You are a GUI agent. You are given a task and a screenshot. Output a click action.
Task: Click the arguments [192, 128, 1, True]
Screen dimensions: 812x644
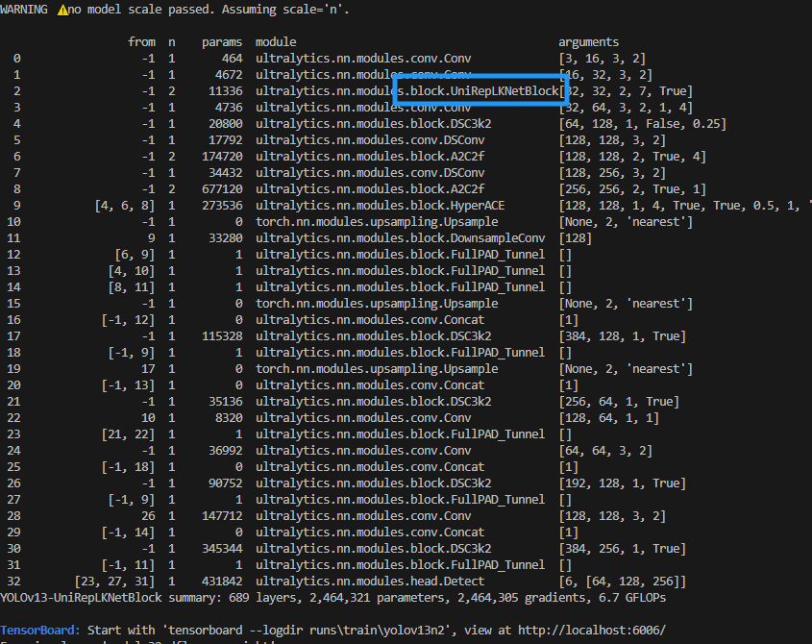pos(623,483)
